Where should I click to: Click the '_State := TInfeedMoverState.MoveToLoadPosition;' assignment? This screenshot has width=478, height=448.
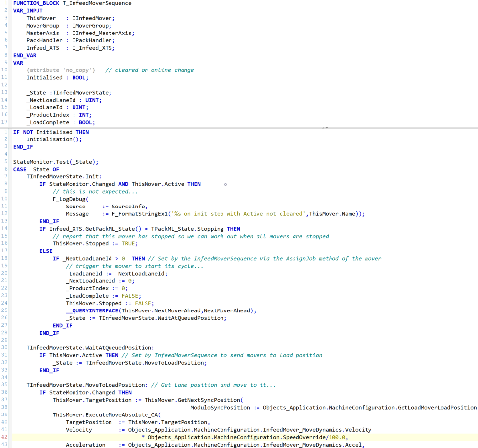click(130, 363)
